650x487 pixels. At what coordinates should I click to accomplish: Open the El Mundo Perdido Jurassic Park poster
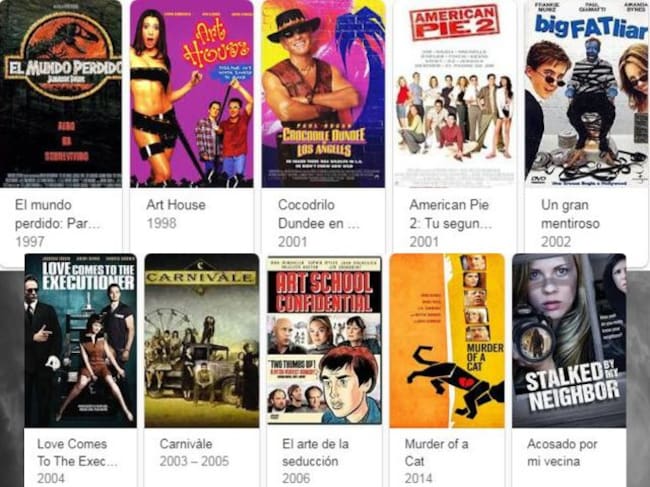(x=61, y=94)
